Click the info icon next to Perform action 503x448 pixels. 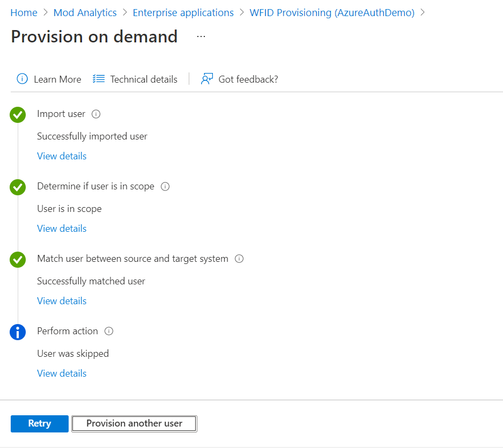point(109,331)
